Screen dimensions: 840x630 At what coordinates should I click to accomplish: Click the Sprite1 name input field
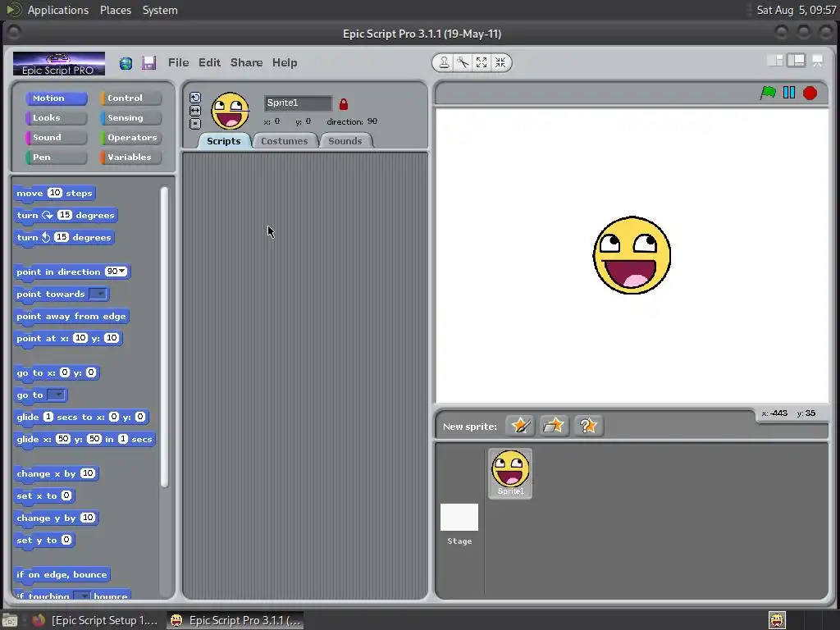298,103
